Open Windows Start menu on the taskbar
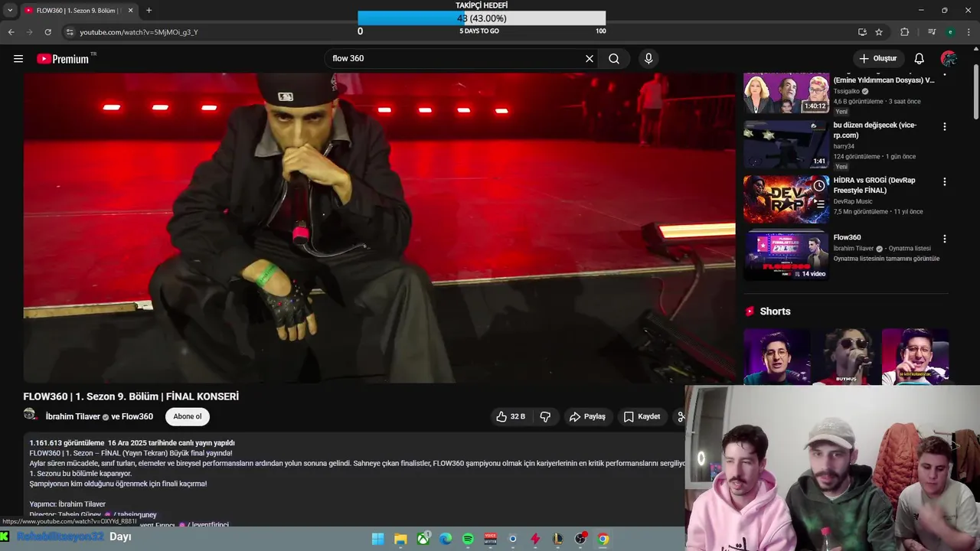980x551 pixels. tap(377, 539)
